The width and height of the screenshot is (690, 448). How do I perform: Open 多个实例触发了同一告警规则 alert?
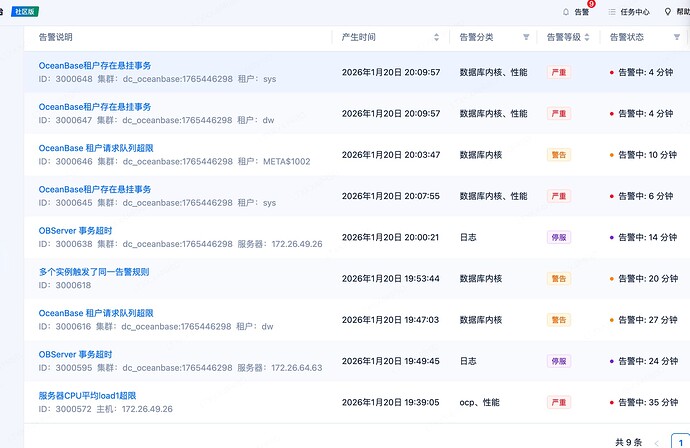94,271
